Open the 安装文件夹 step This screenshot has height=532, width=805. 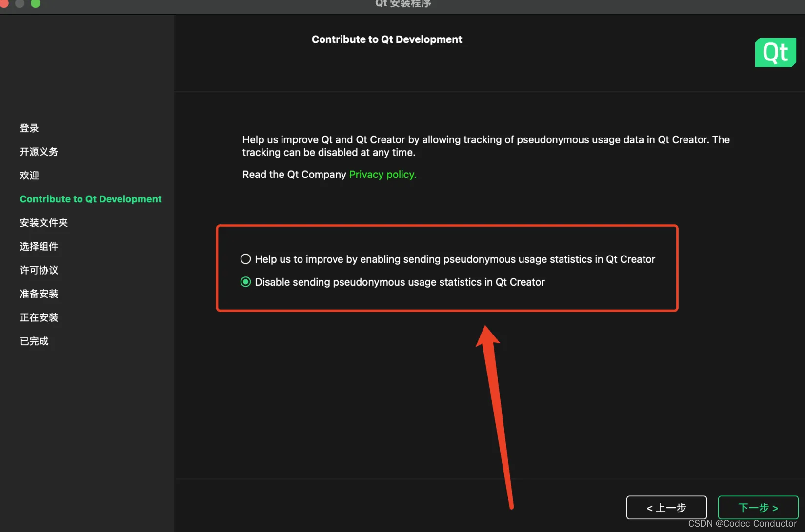point(44,223)
